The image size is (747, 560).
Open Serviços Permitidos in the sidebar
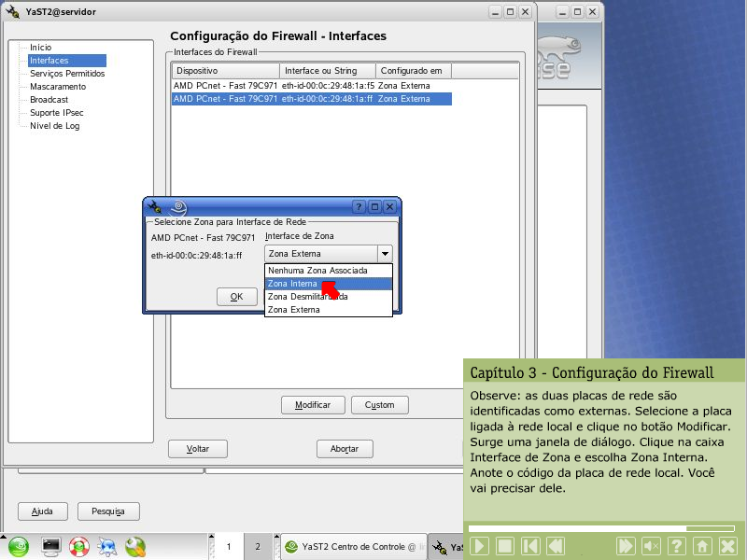click(x=67, y=74)
